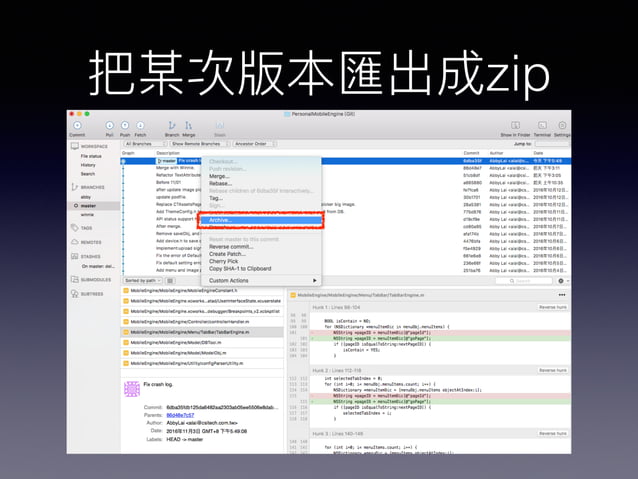Select the master branch in sidebar
638x479 pixels.
pyautogui.click(x=88, y=206)
